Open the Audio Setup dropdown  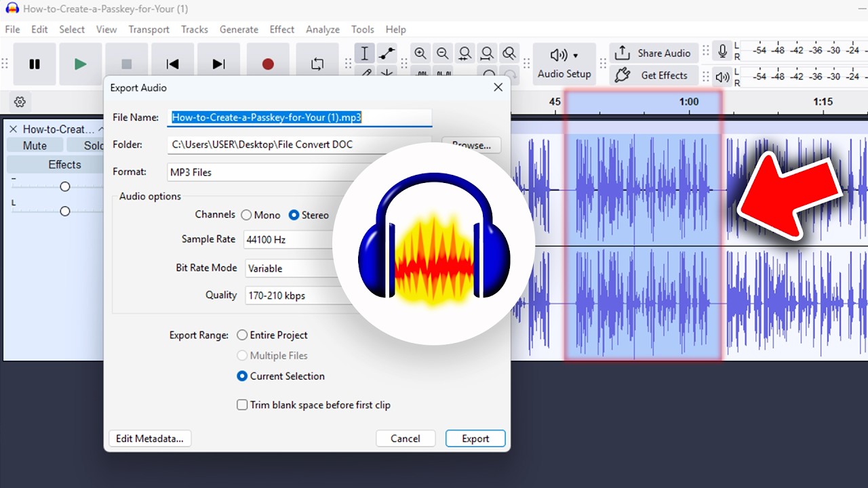pos(564,64)
